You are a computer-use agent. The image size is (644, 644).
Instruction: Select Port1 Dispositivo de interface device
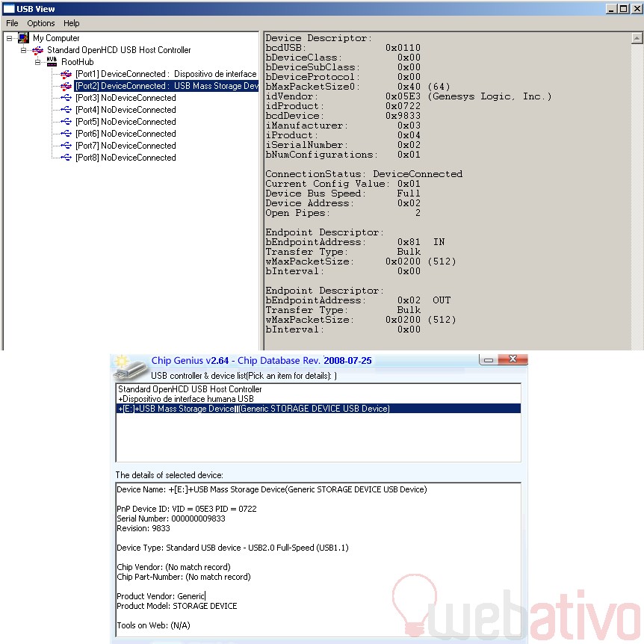tap(166, 74)
